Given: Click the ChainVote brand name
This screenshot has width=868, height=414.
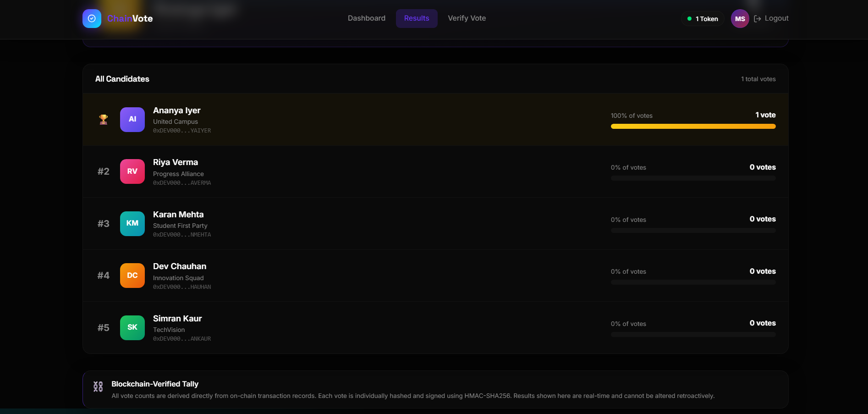Looking at the screenshot, I should [130, 18].
